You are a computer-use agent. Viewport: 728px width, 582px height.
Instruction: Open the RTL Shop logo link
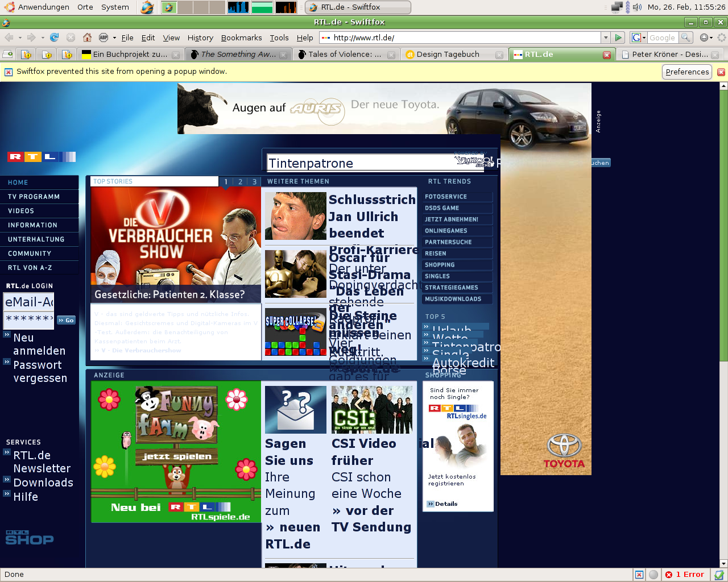[x=30, y=538]
